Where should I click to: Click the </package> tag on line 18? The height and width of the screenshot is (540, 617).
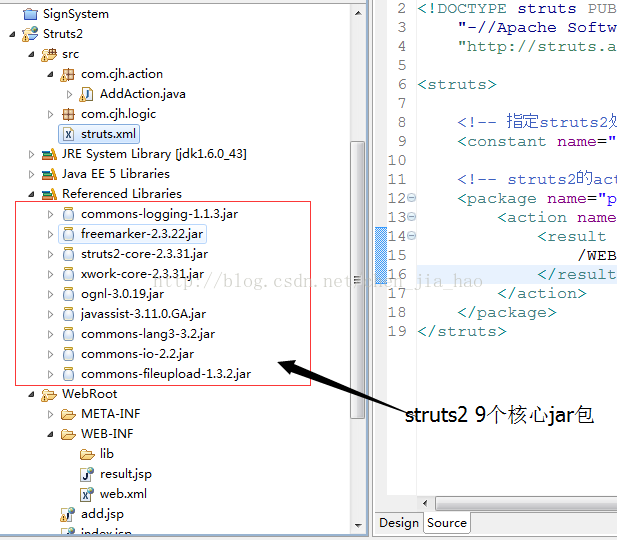click(507, 313)
